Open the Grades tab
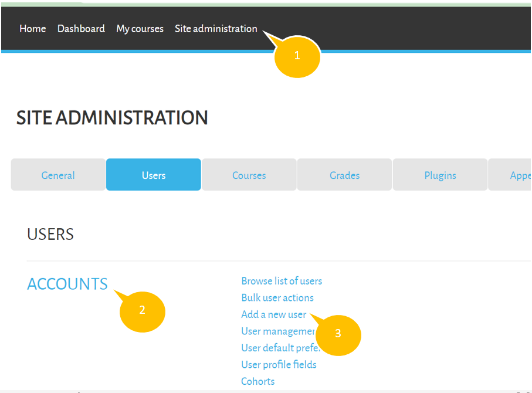This screenshot has width=532, height=393. 344,175
